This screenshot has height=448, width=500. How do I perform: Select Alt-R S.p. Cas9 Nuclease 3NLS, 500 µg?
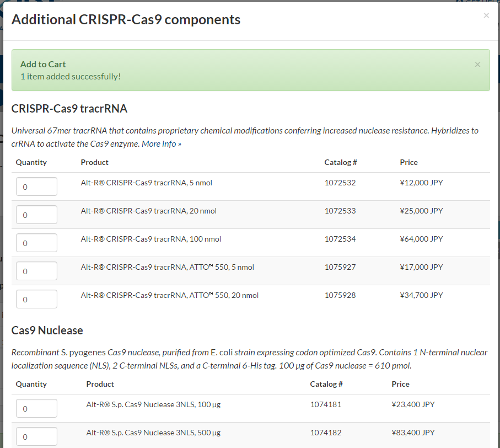click(x=153, y=433)
